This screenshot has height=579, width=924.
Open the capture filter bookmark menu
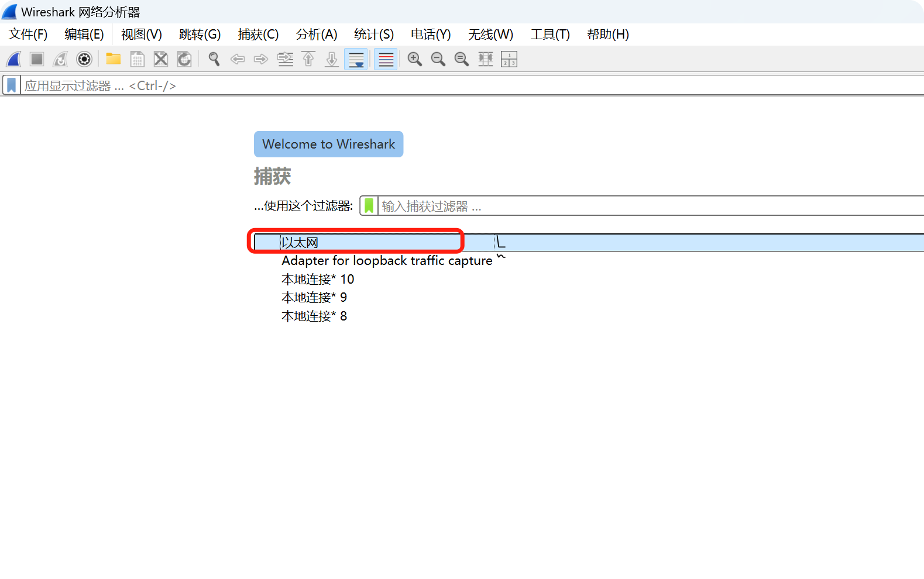pos(369,206)
